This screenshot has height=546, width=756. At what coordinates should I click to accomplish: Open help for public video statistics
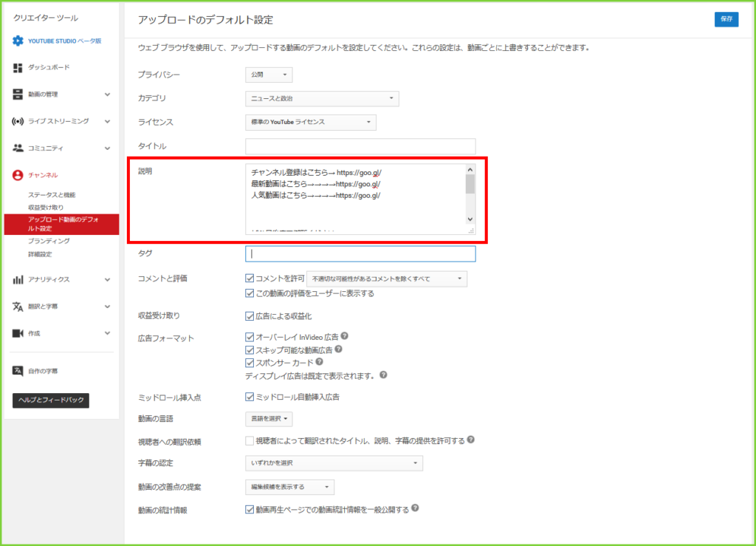415,508
